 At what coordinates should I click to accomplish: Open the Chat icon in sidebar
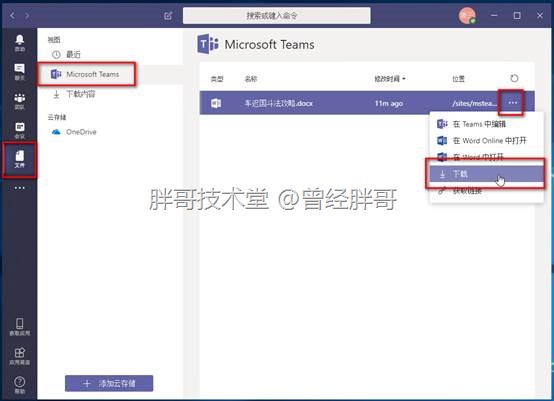tap(19, 72)
